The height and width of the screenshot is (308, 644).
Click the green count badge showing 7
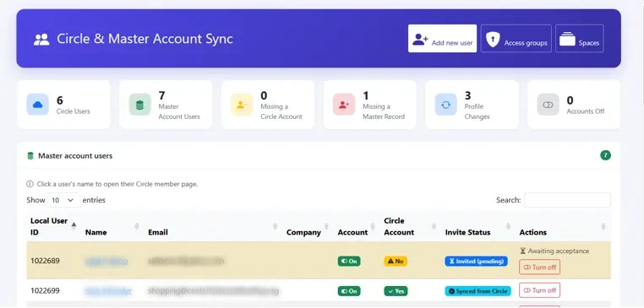coord(605,155)
